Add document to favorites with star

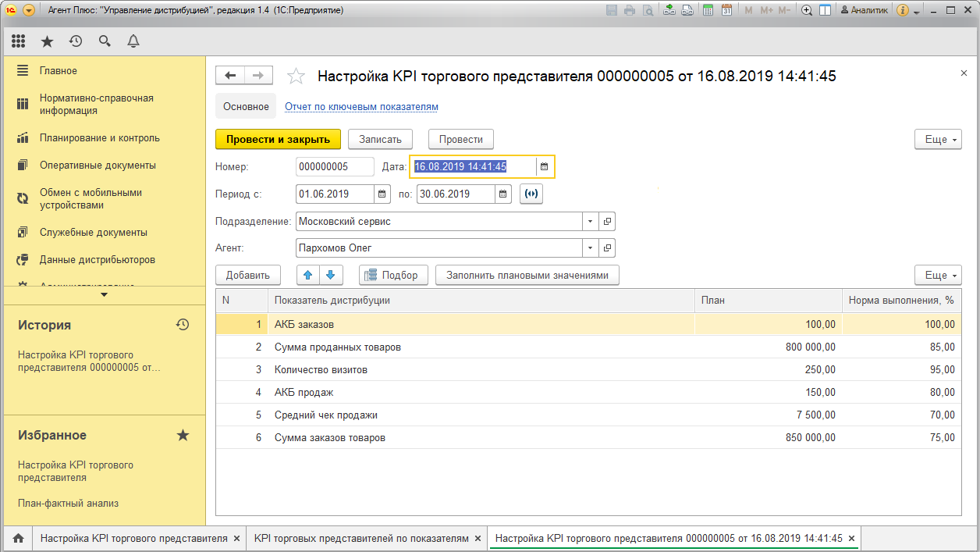296,76
